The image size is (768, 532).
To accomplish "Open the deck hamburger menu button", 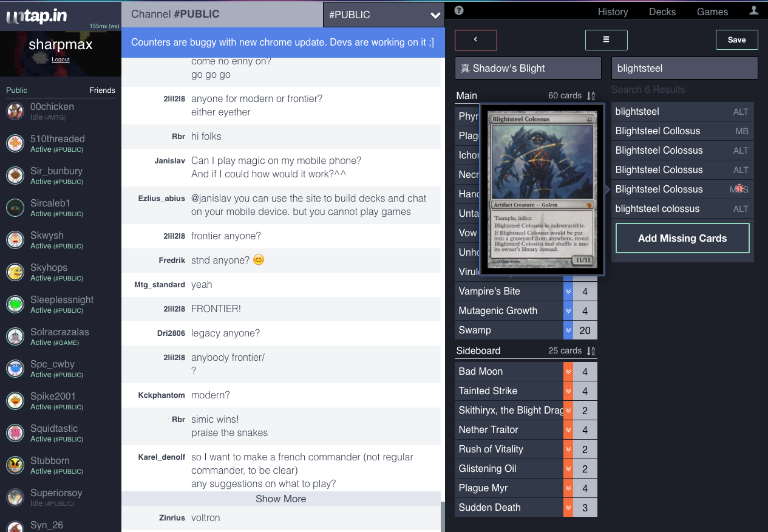I will 606,40.
